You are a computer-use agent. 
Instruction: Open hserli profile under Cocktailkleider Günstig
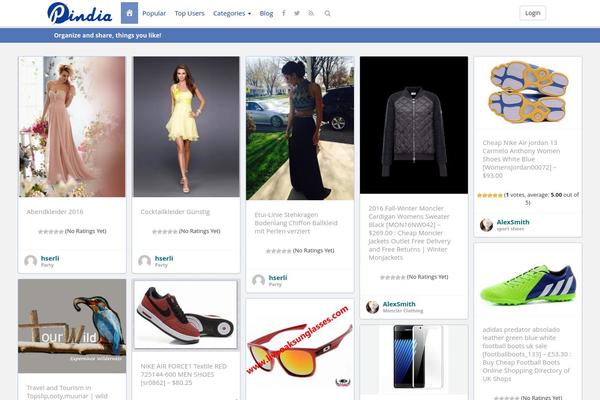(164, 258)
